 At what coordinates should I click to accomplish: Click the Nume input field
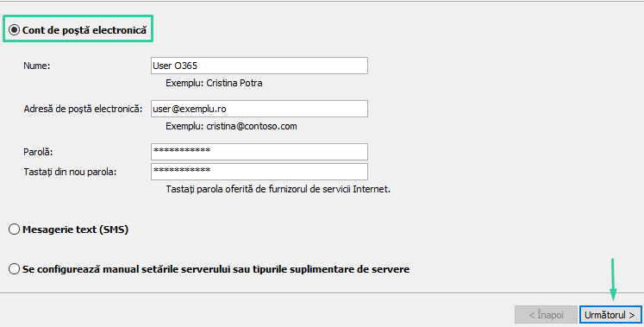pyautogui.click(x=259, y=66)
